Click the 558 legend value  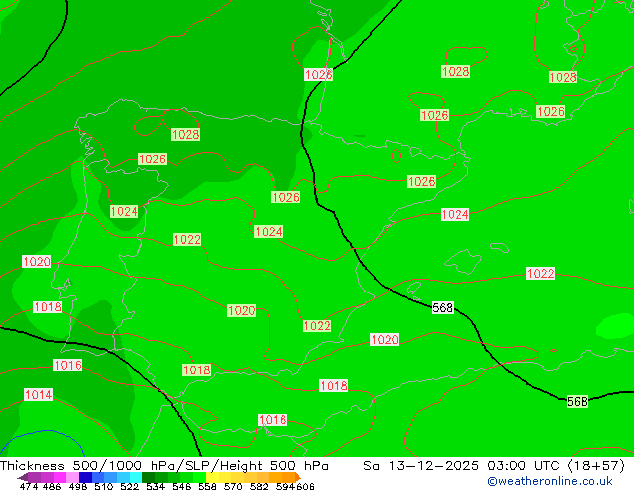pos(207,486)
